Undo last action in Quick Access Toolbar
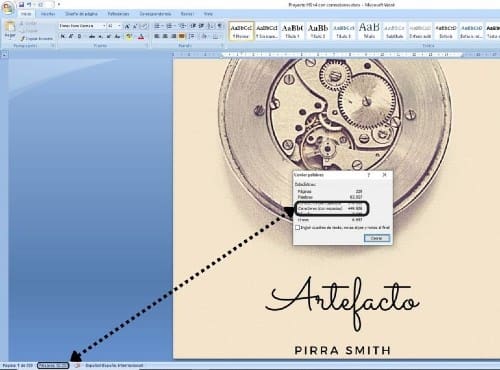500x370 pixels. click(x=29, y=5)
